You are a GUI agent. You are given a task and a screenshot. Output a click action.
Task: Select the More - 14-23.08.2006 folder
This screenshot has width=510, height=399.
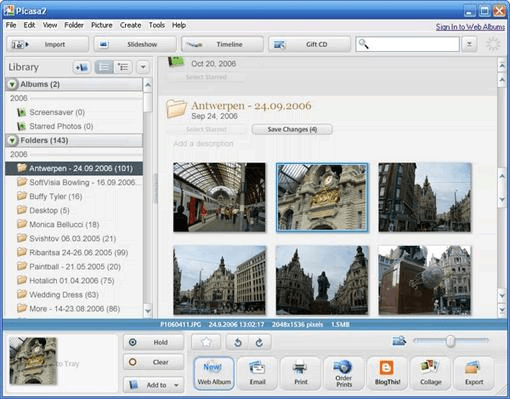click(74, 308)
